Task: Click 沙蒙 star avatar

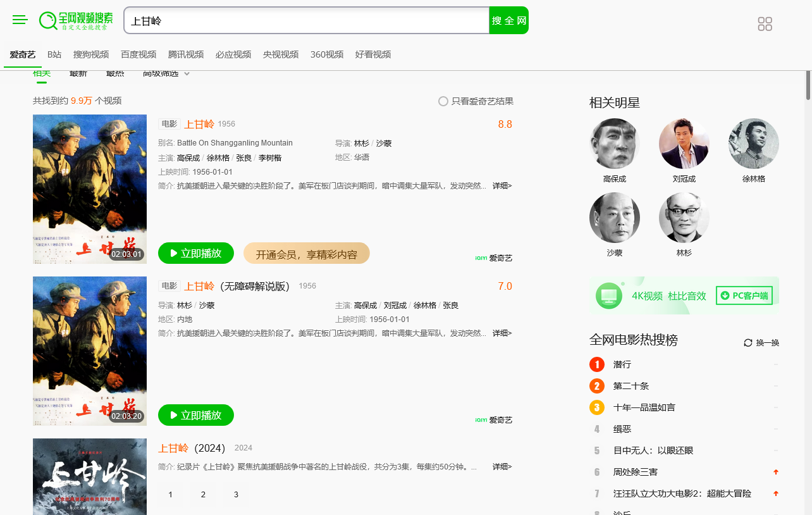Action: pos(614,218)
